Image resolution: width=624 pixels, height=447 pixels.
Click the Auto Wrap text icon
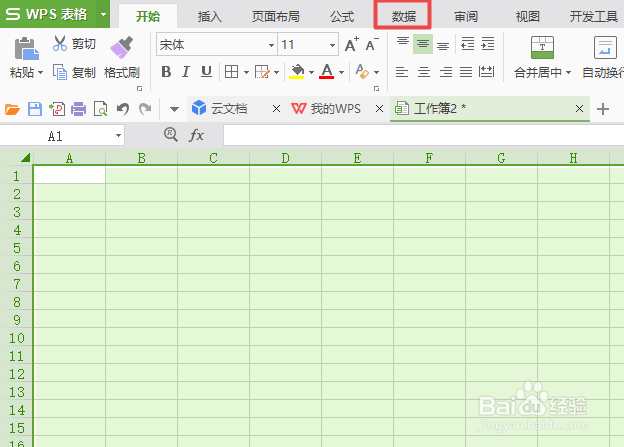pos(605,47)
